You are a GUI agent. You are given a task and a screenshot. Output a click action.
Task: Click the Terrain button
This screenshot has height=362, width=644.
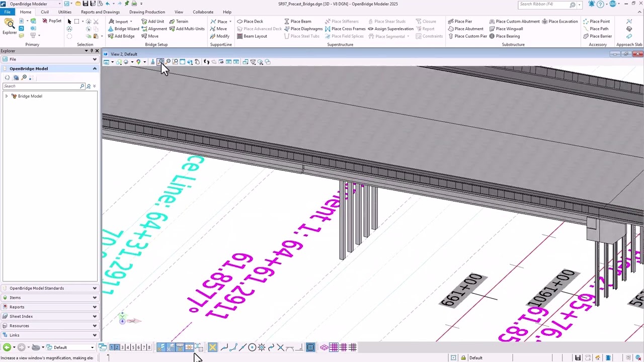pyautogui.click(x=179, y=22)
